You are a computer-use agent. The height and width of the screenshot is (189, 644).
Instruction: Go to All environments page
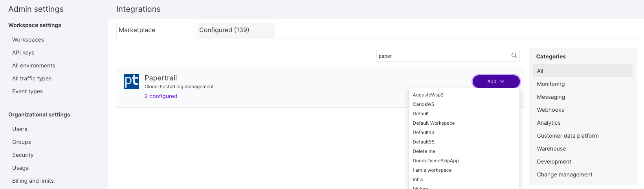coord(33,65)
